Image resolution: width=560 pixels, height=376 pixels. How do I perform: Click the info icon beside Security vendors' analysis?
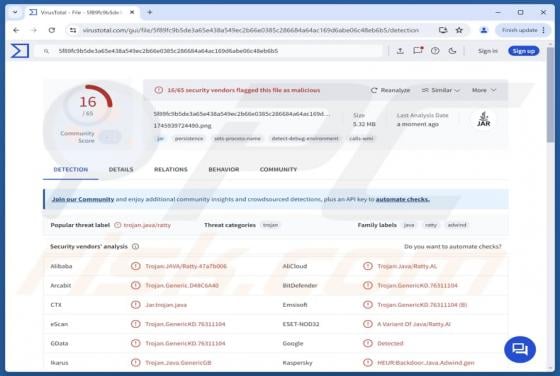coord(135,246)
